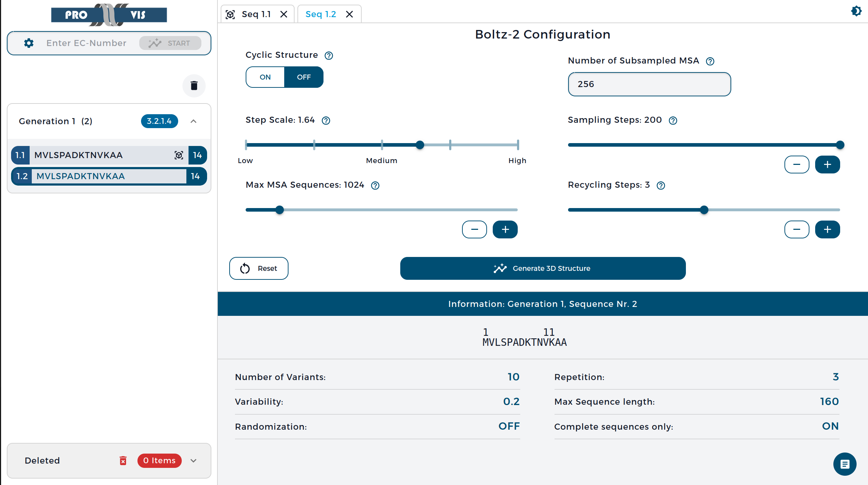Click the Reset button

point(259,268)
